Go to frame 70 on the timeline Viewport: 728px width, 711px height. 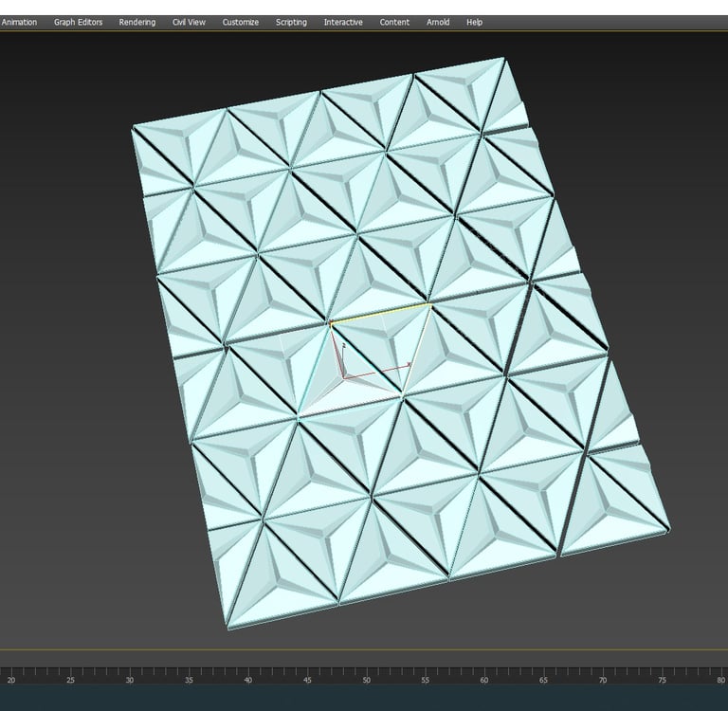(x=602, y=679)
